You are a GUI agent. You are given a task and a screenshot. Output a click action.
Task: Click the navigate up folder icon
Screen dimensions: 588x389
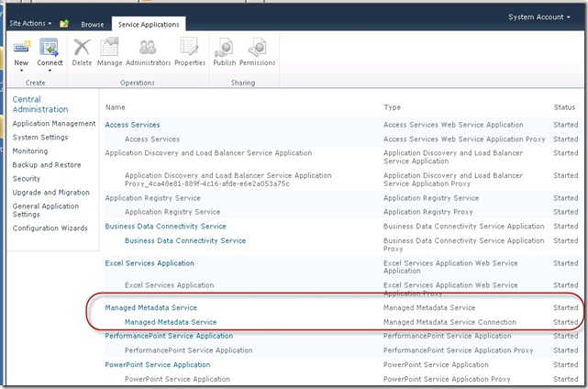64,23
